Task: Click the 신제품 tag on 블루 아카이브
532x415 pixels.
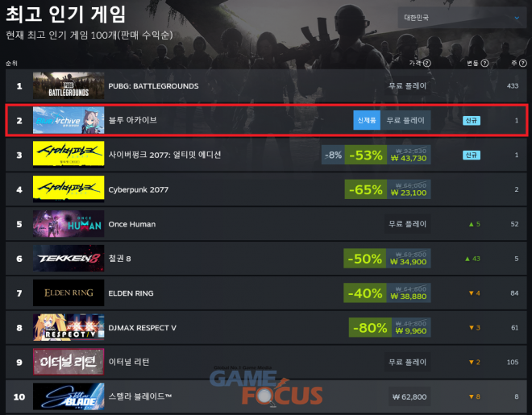Action: tap(367, 120)
